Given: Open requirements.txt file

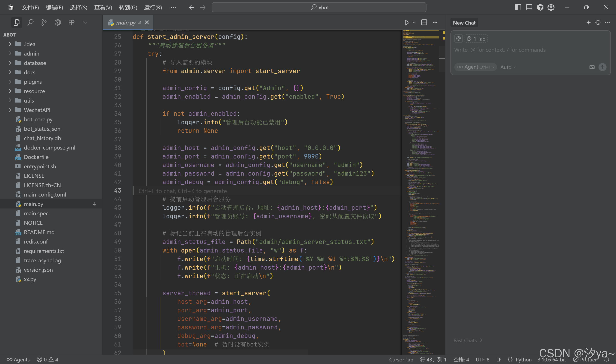Looking at the screenshot, I should [51, 251].
